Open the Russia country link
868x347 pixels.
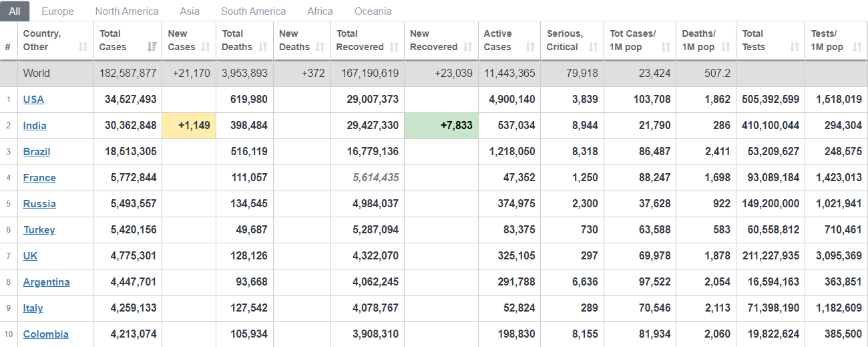(x=39, y=204)
